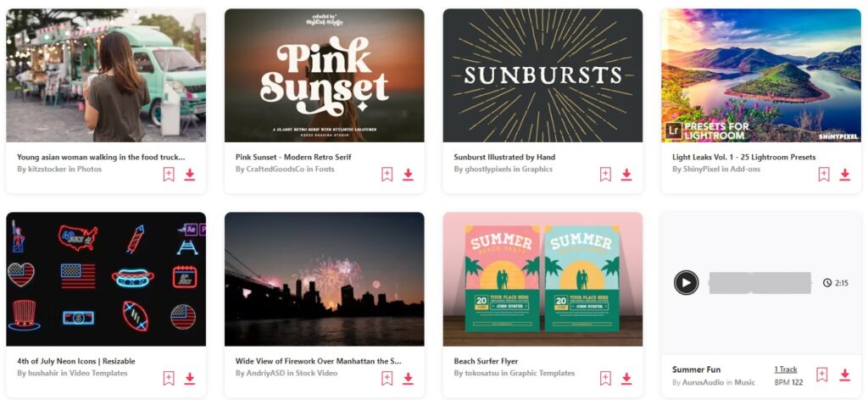The width and height of the screenshot is (868, 400).
Task: Download the Summer Fun audio track
Action: click(845, 375)
